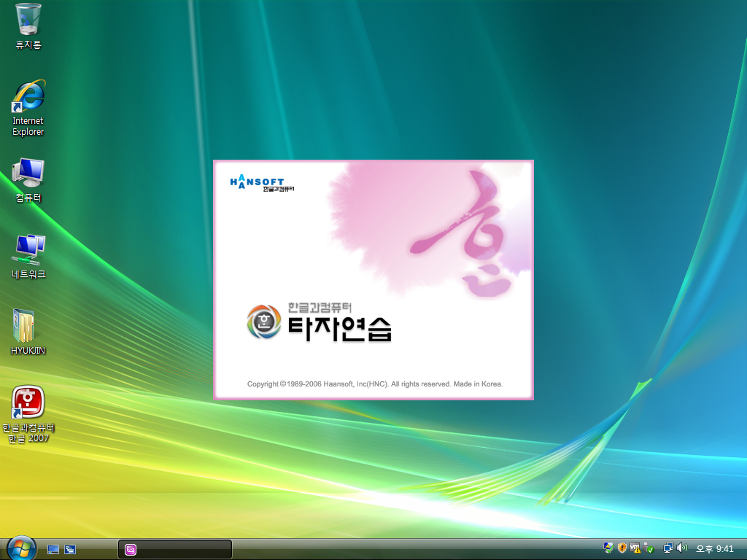Select the HYUKJIN folder icon
747x560 pixels.
tap(28, 332)
